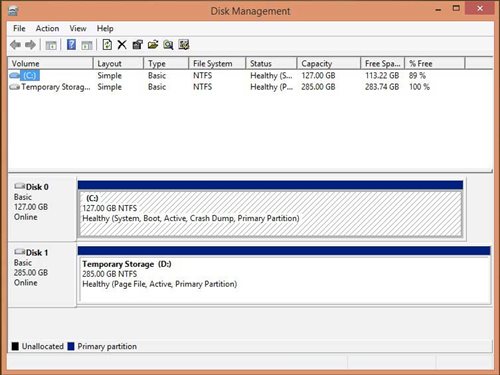Select the (C:) volume row
Viewport: 500px width, 375px height.
click(x=250, y=76)
